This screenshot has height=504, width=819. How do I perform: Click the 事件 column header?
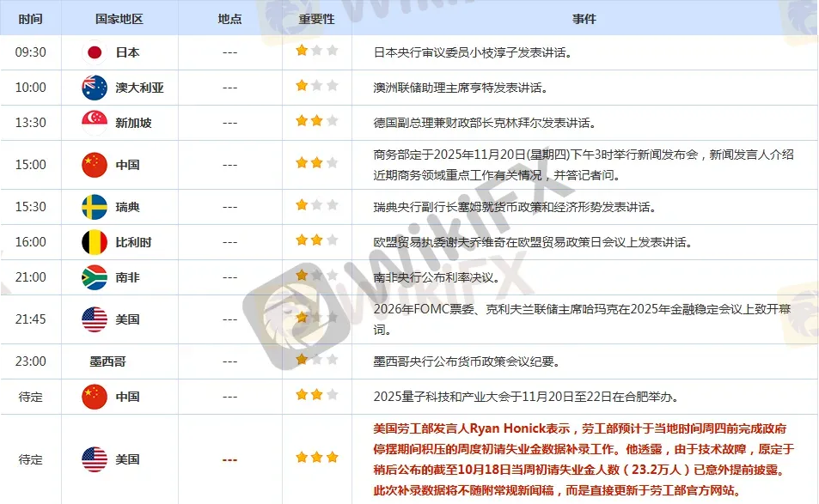coord(584,18)
